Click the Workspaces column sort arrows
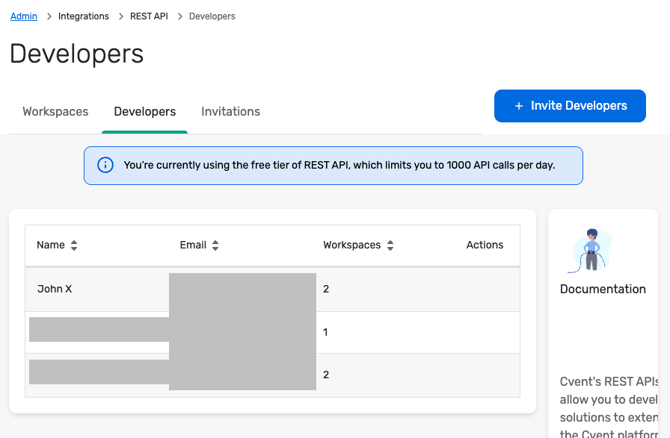This screenshot has height=438, width=670. [x=390, y=245]
